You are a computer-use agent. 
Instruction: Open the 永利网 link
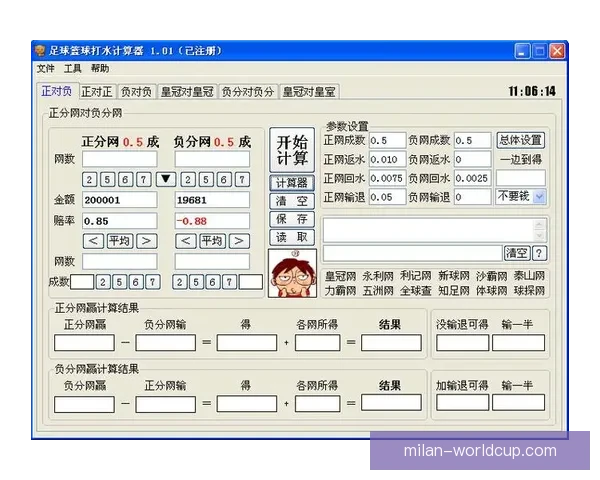(x=378, y=276)
